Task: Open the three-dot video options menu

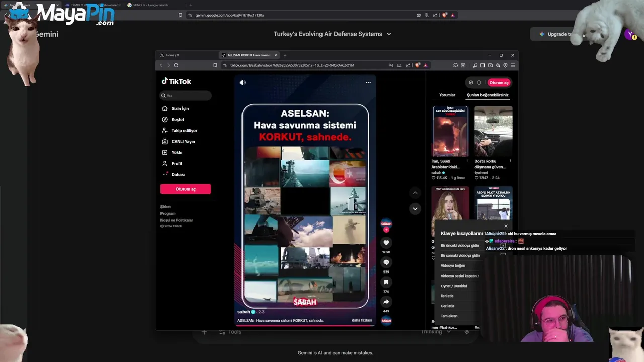Action: point(368,82)
